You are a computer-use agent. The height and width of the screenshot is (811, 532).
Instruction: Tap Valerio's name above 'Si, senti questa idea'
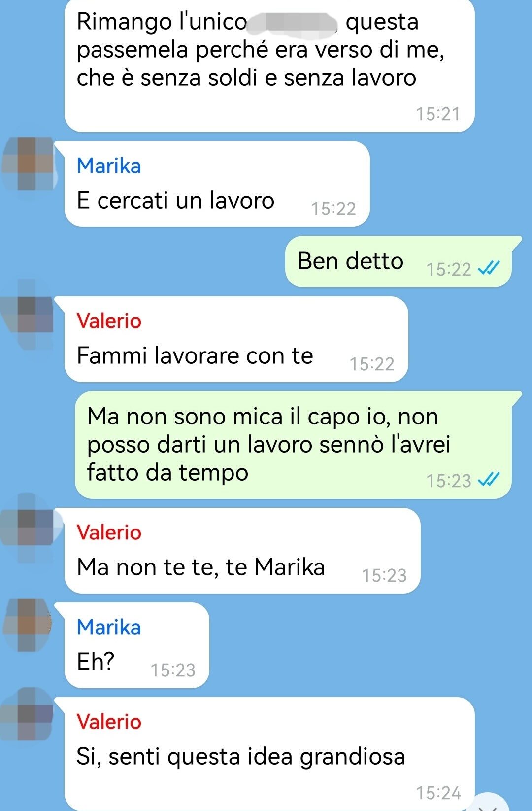pyautogui.click(x=109, y=722)
